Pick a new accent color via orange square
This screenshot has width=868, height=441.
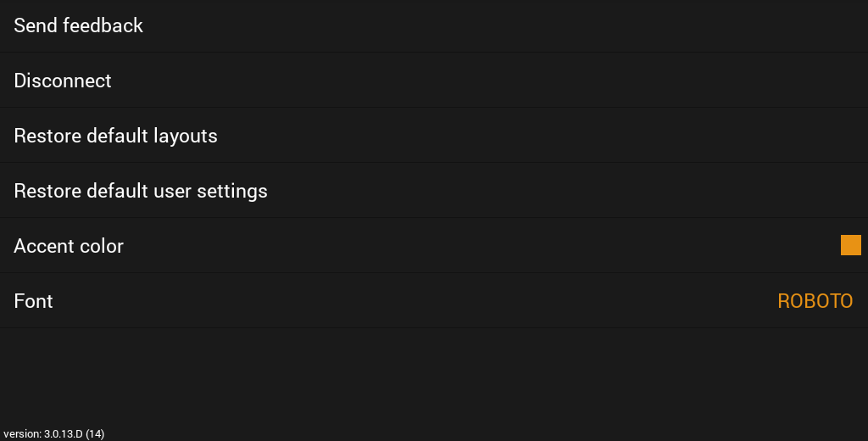[850, 245]
